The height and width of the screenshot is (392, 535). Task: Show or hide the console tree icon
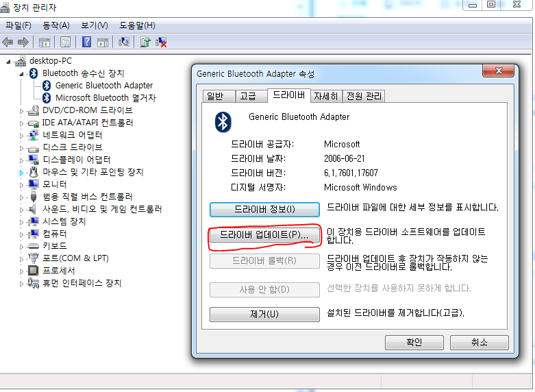(x=45, y=42)
